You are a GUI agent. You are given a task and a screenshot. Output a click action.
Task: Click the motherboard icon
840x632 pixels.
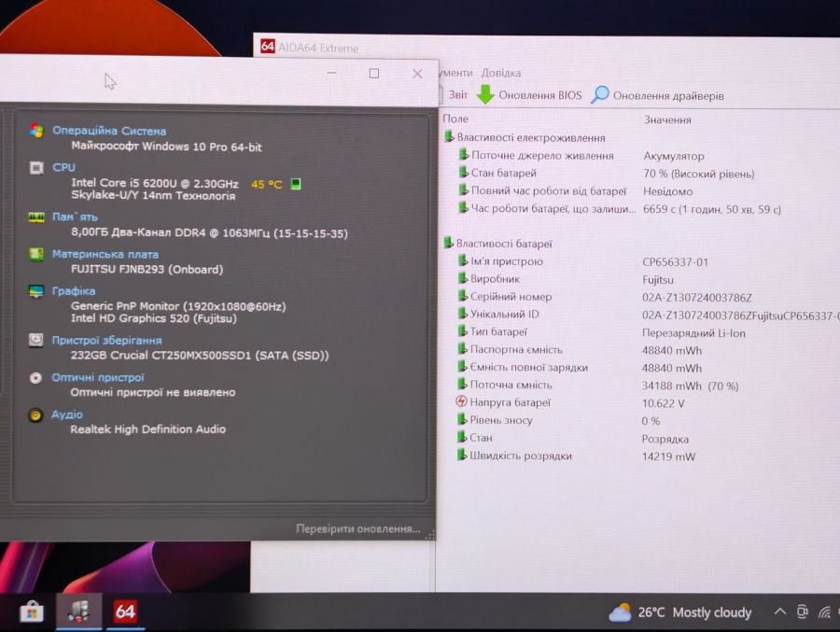point(35,254)
